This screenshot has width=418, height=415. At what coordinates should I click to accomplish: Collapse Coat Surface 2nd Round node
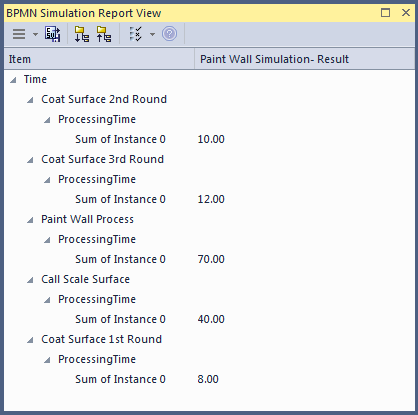[x=30, y=100]
